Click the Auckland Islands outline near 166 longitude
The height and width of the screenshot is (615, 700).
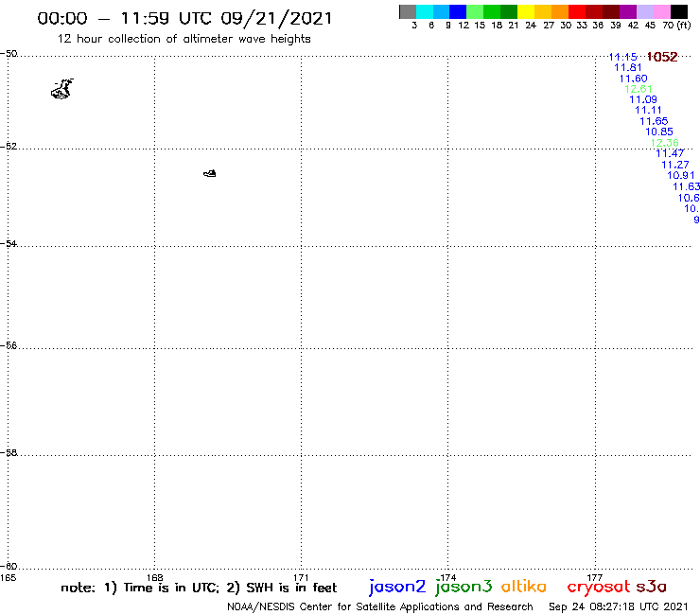tap(62, 89)
